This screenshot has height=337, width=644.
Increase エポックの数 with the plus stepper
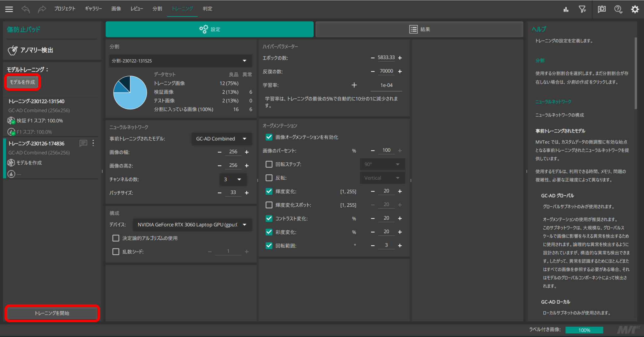coord(400,57)
